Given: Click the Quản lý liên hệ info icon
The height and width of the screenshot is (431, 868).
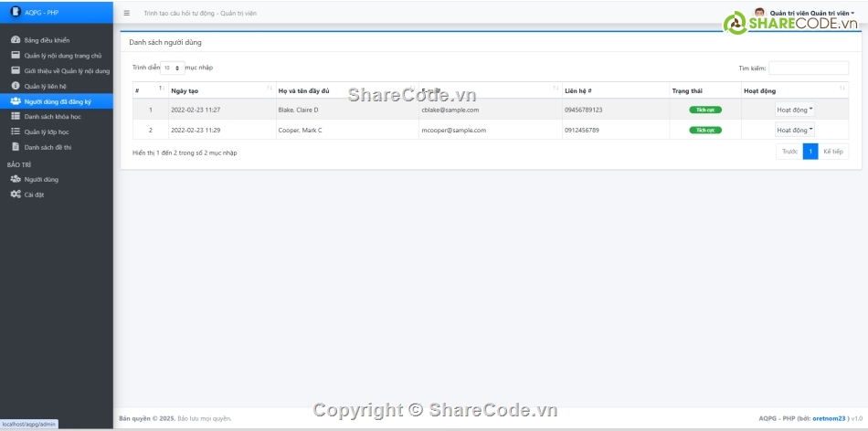Looking at the screenshot, I should tap(16, 86).
